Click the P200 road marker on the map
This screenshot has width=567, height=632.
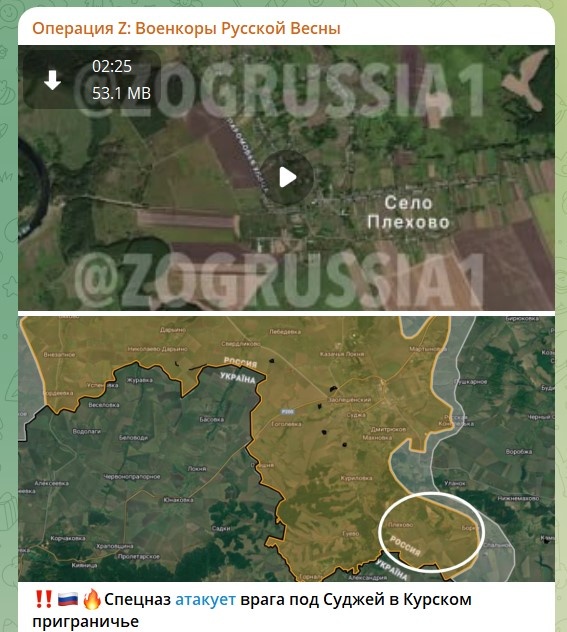287,412
